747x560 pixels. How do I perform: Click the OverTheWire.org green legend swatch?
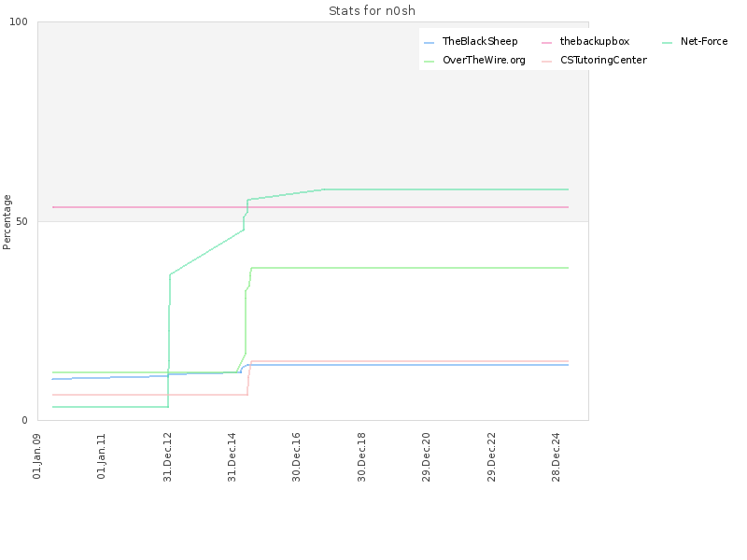(x=429, y=62)
